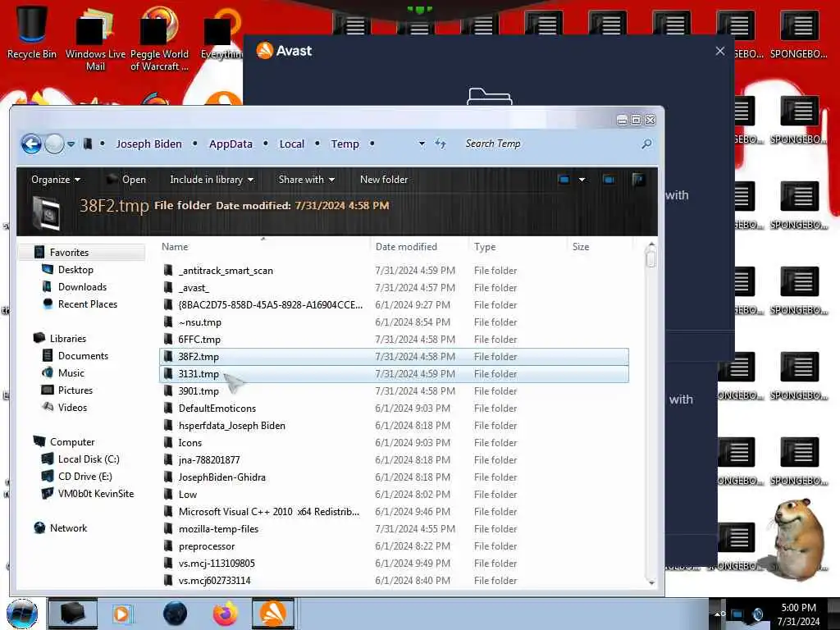Open Firefox from the taskbar
The image size is (840, 630).
click(226, 614)
